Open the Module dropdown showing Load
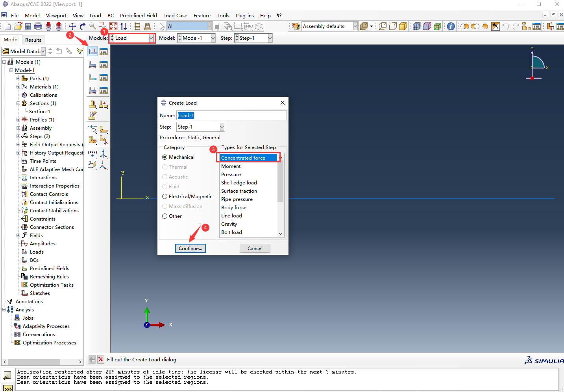564x392 pixels. 132,38
